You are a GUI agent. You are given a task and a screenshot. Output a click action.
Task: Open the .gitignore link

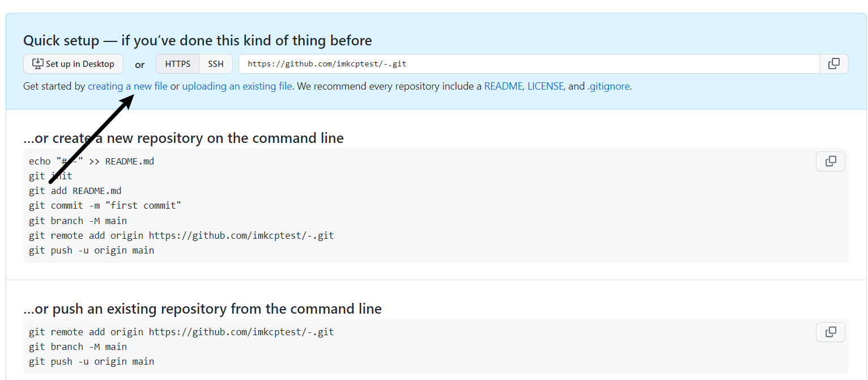(608, 87)
